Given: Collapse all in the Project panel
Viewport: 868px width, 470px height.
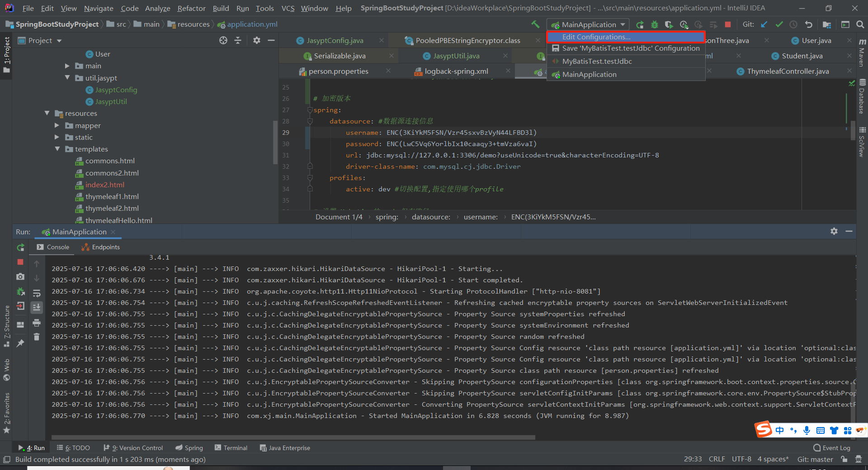Looking at the screenshot, I should pos(238,40).
